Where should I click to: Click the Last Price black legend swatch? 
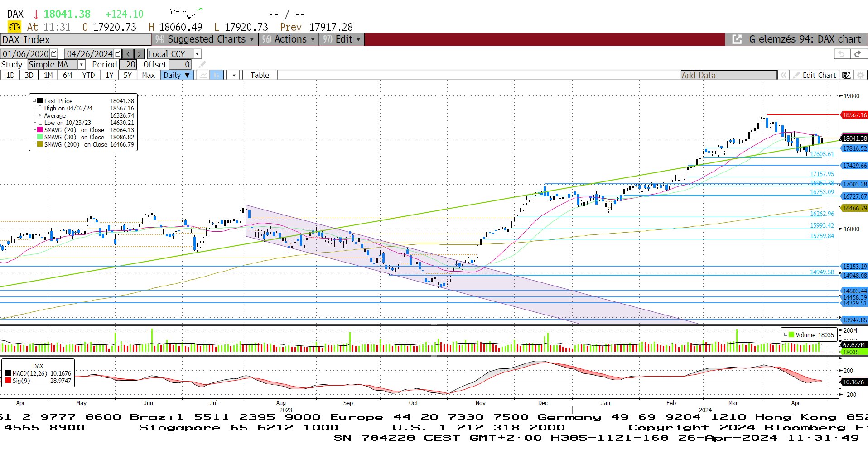pos(40,101)
